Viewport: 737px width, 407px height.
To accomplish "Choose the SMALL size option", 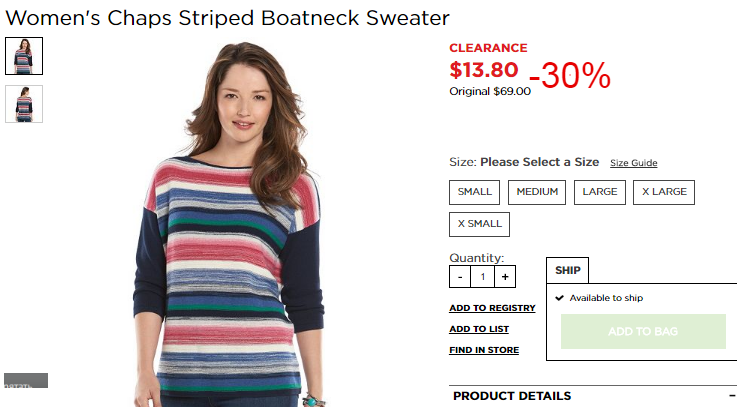I will point(474,192).
